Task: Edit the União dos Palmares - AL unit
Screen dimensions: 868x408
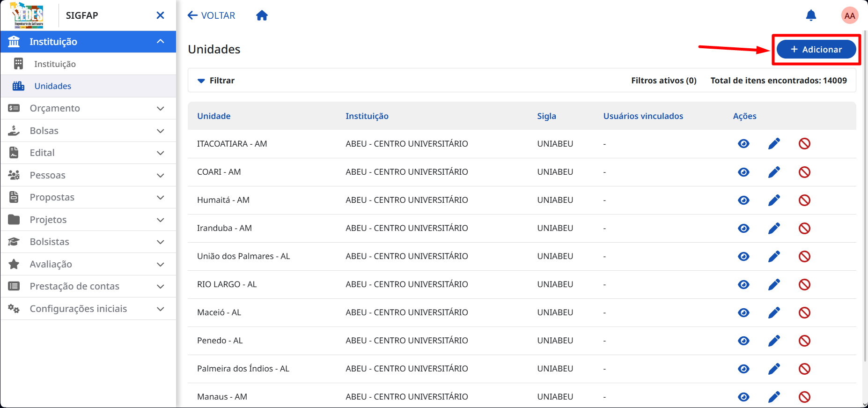Action: tap(774, 256)
